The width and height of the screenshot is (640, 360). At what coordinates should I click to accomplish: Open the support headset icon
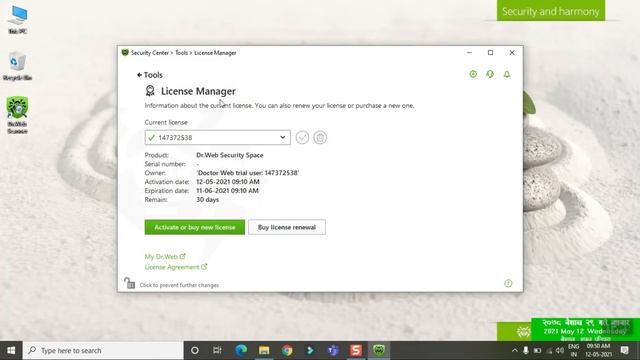point(490,74)
